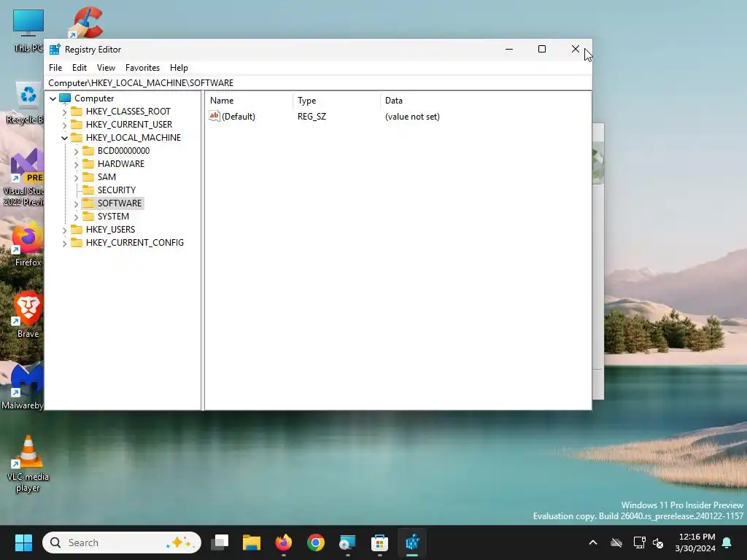Open the Favorites menu

click(x=142, y=68)
